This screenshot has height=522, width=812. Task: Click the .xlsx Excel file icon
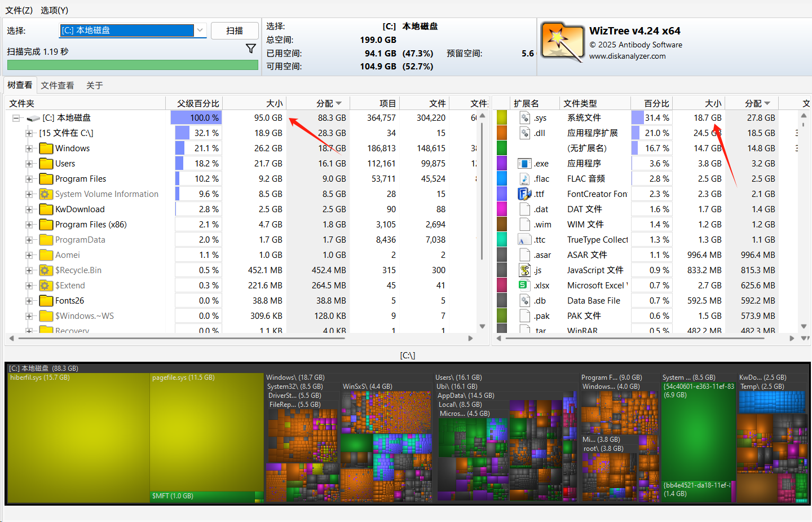[x=524, y=286]
